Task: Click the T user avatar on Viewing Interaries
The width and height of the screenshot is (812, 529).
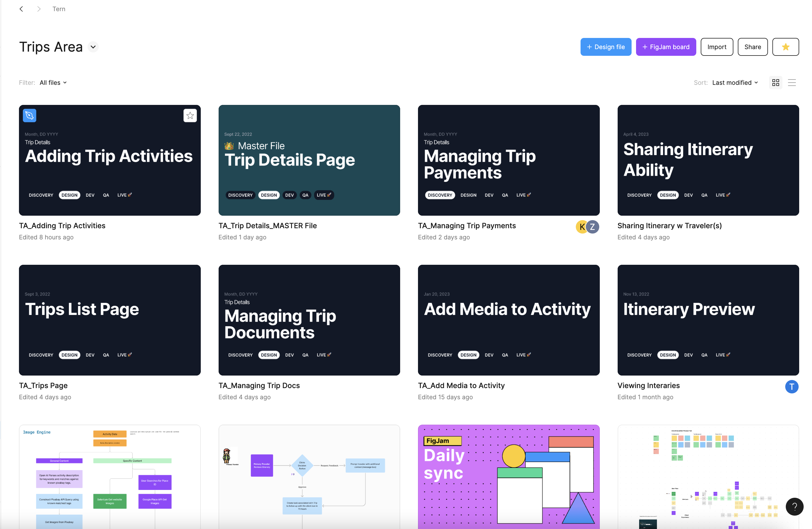Action: [792, 387]
